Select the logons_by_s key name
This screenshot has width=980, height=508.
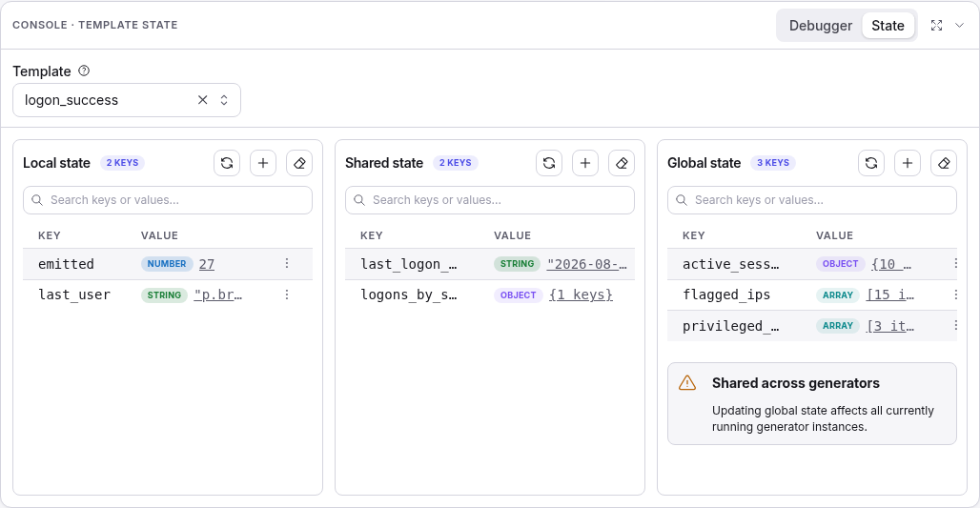coord(408,295)
